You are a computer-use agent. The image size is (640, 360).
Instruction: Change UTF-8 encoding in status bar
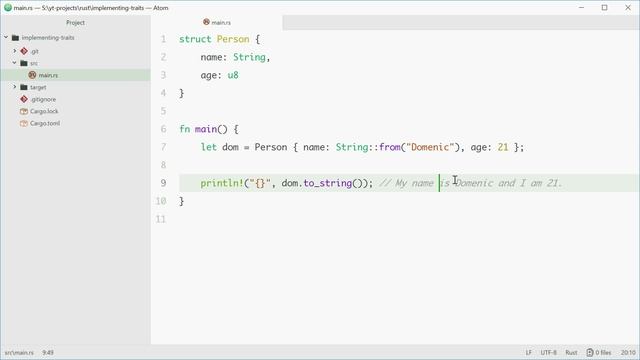[549, 352]
